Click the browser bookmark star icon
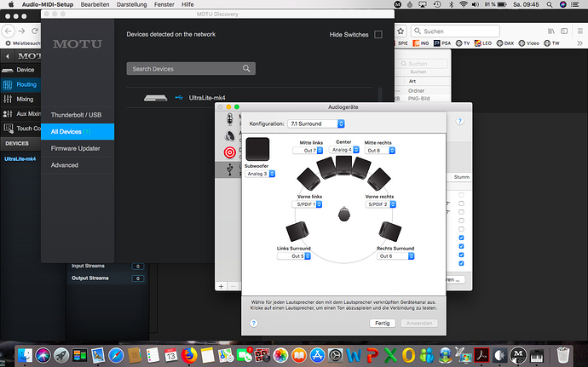Image resolution: width=588 pixels, height=367 pixels. click(x=401, y=32)
